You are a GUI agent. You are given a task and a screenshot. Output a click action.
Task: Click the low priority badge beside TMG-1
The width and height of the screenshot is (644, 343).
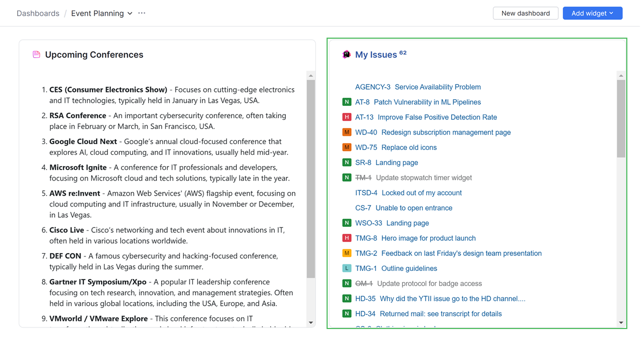pos(348,268)
